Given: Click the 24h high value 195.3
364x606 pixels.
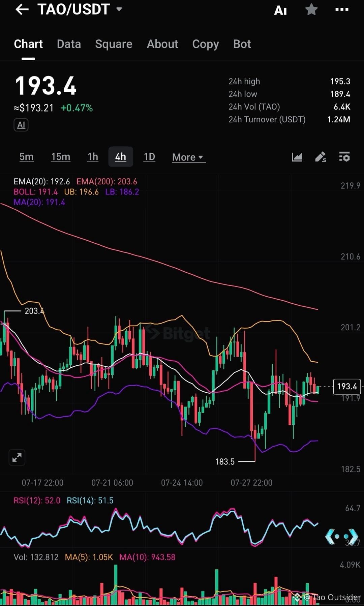Looking at the screenshot, I should (340, 82).
